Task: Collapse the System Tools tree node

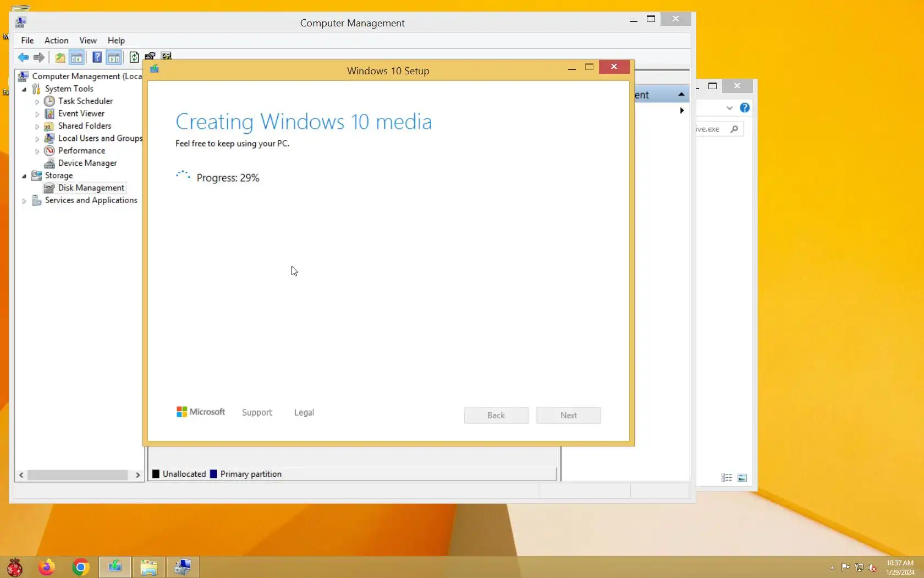Action: click(x=24, y=89)
